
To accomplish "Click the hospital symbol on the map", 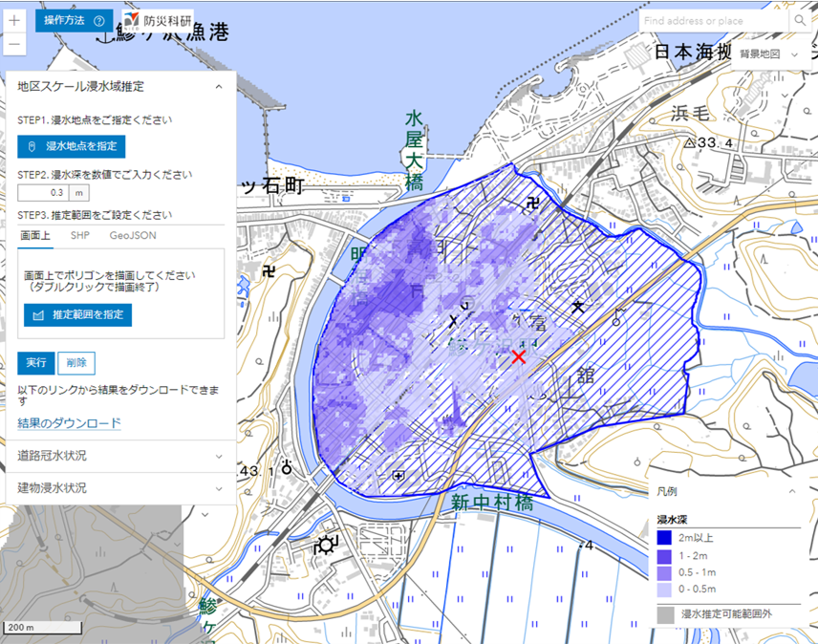I will (x=398, y=476).
